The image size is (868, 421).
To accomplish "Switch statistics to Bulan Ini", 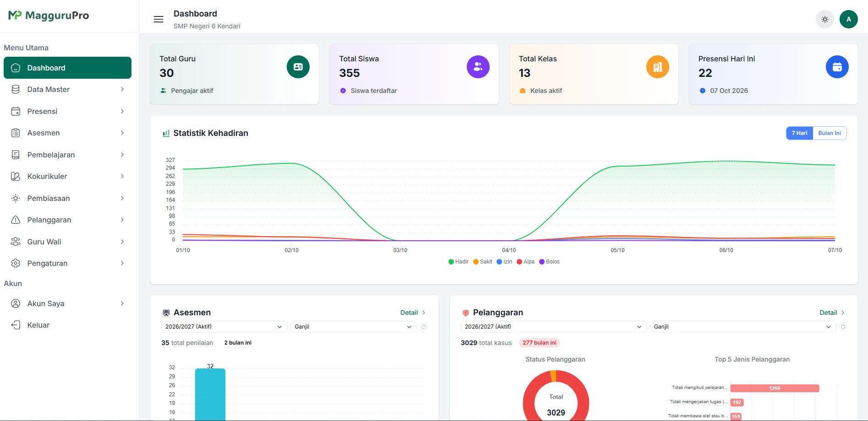I will tap(830, 133).
